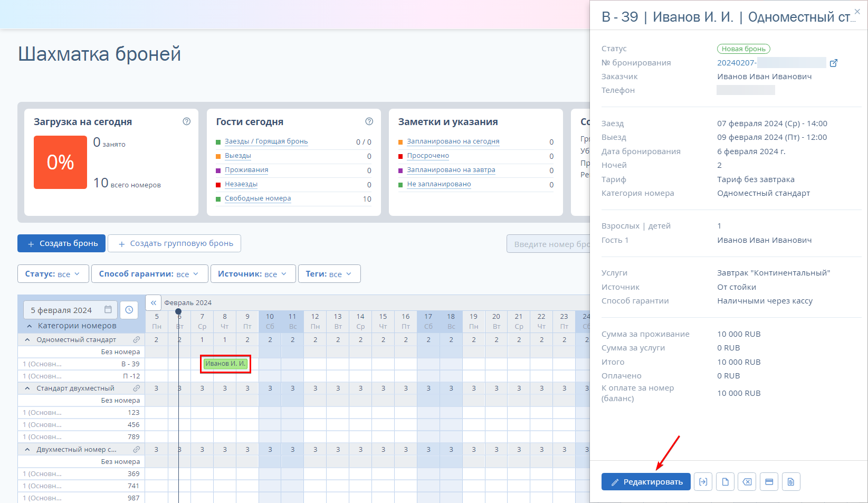868x503 pixels.
Task: Open the Запланировано на сегодня link
Action: pos(453,141)
